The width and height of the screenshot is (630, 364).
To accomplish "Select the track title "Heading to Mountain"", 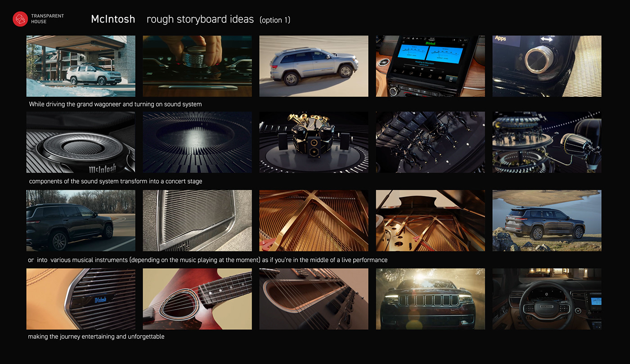I will point(425,63).
